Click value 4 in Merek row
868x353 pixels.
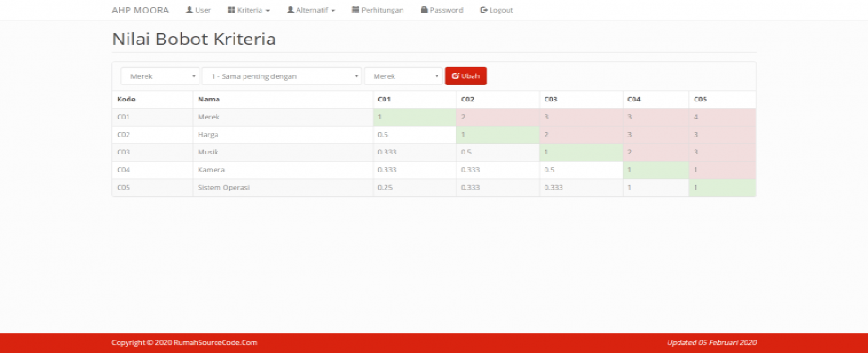click(722, 118)
